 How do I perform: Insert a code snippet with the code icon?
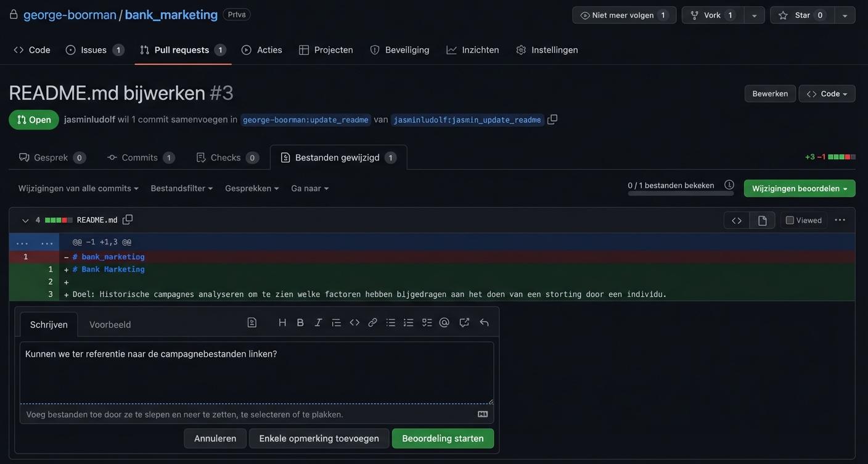354,323
